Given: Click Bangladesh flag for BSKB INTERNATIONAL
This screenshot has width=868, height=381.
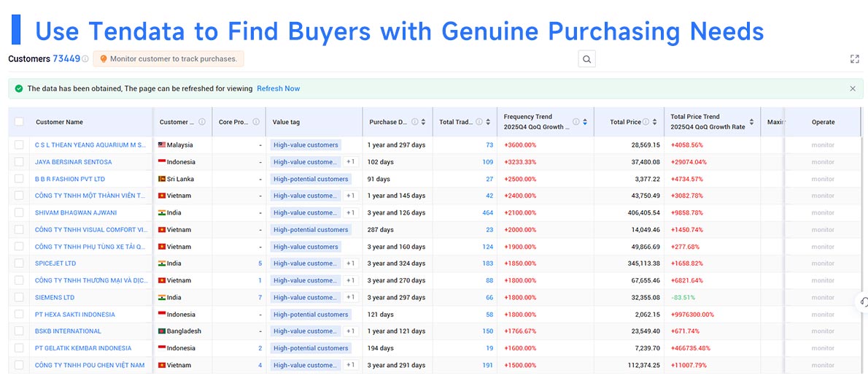Looking at the screenshot, I should [x=162, y=331].
